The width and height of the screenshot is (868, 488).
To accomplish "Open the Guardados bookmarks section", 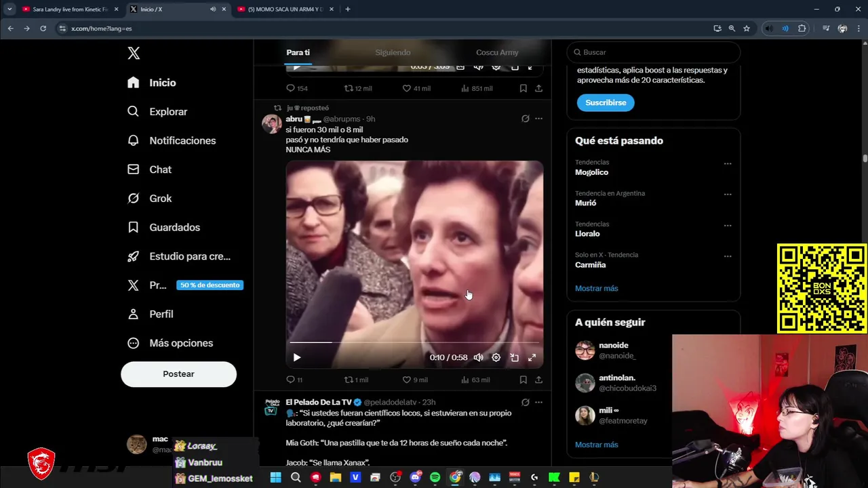I will click(x=163, y=227).
